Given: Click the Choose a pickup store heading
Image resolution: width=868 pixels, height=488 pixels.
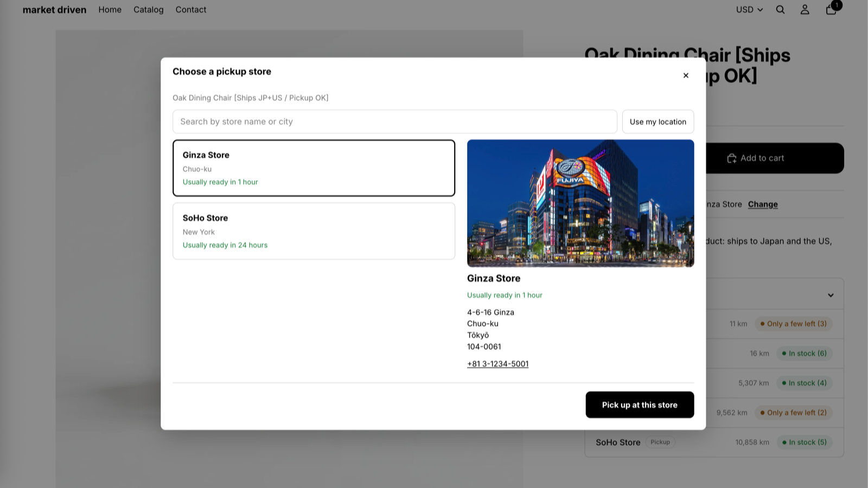Looking at the screenshot, I should click(222, 72).
